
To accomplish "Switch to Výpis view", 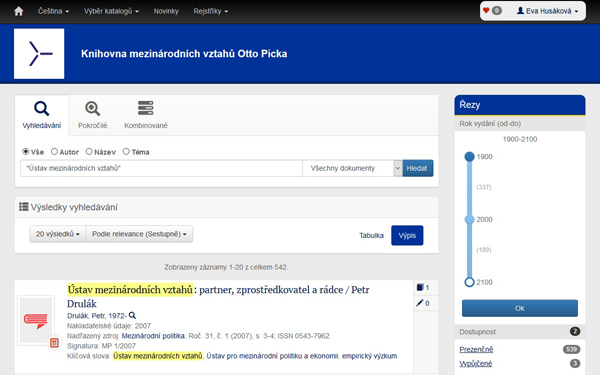I will [407, 235].
